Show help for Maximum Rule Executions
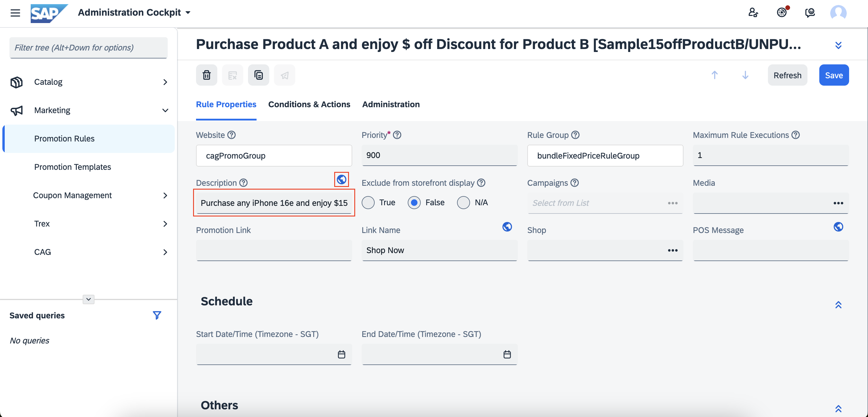The height and width of the screenshot is (417, 868). point(796,135)
